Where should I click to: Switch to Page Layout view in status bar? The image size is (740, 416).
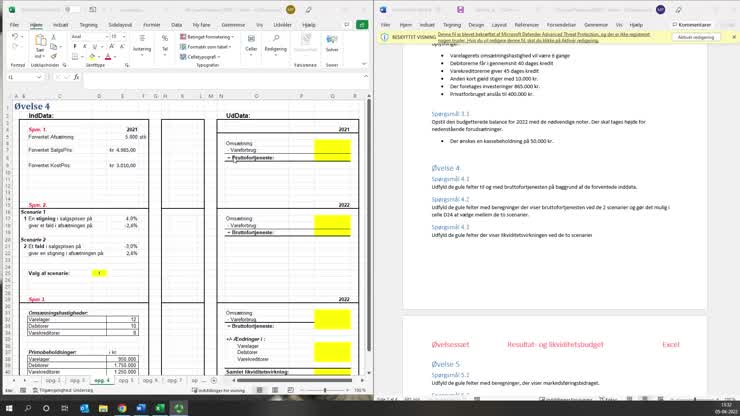275,390
